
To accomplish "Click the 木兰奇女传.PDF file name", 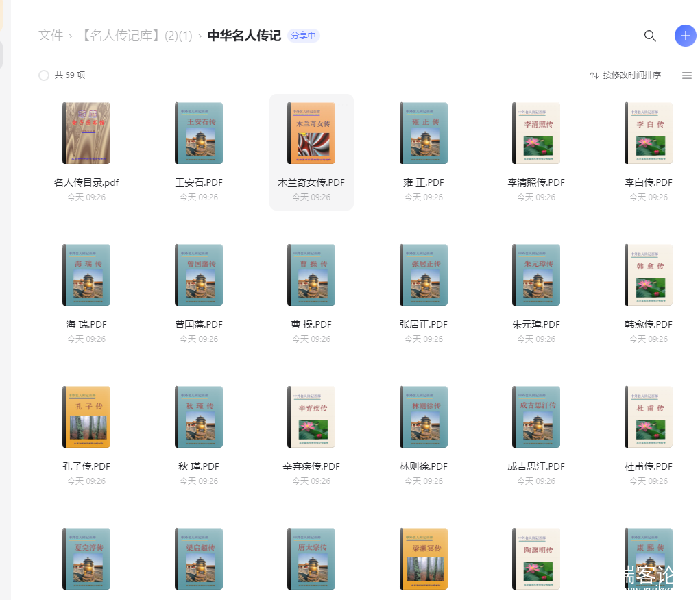I will [311, 182].
